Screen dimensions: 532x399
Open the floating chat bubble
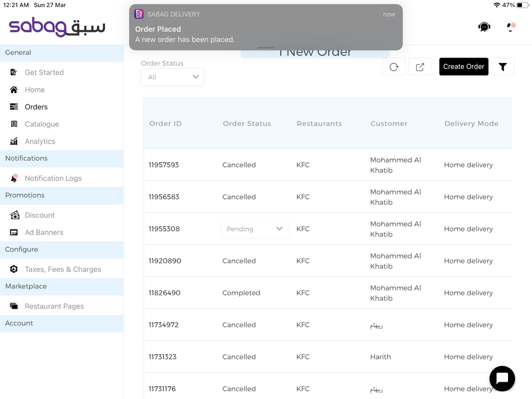point(502,378)
